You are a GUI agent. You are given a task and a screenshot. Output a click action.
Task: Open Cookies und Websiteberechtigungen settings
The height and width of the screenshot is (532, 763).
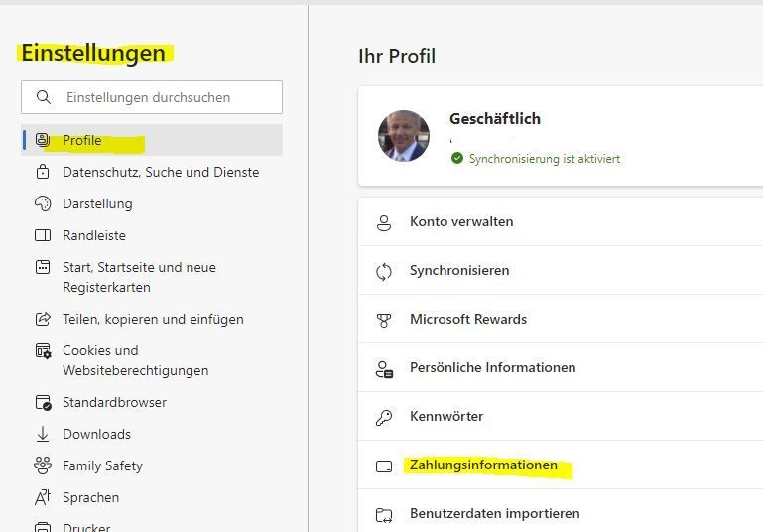135,360
